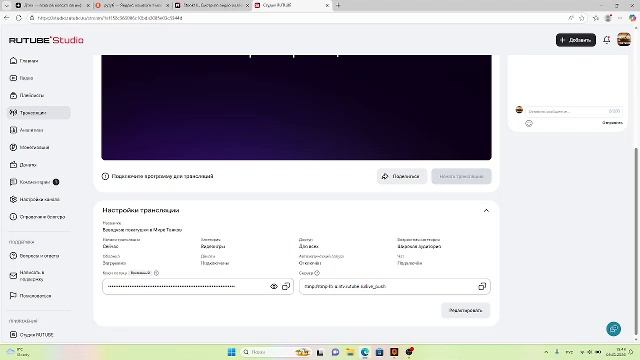Screen dimensions: 640x360
Task: Open notifications bell
Action: click(607, 40)
